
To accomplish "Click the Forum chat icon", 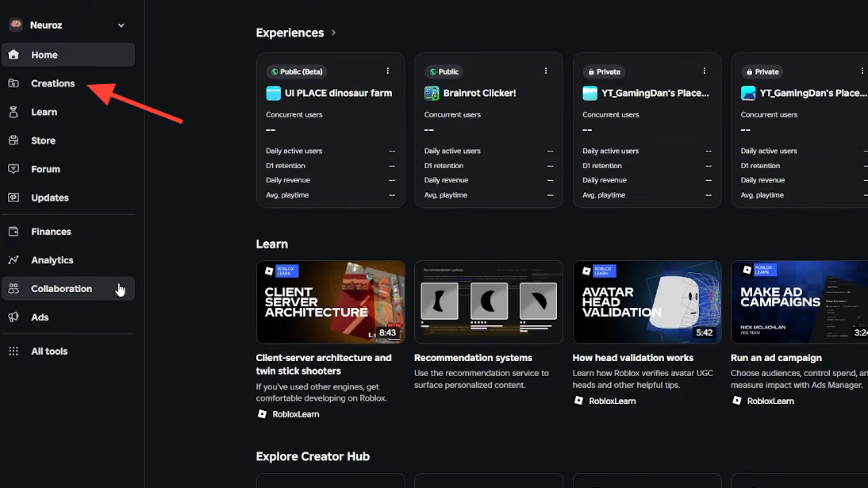I will pos(13,169).
